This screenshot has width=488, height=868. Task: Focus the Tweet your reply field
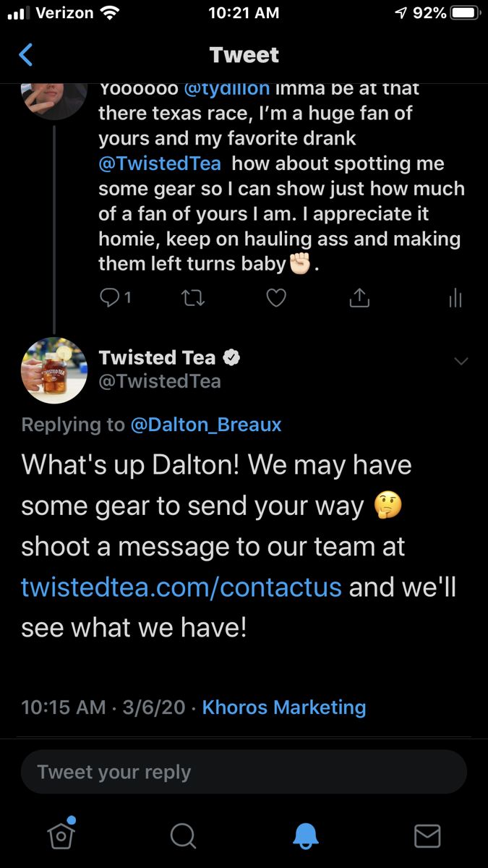244,772
